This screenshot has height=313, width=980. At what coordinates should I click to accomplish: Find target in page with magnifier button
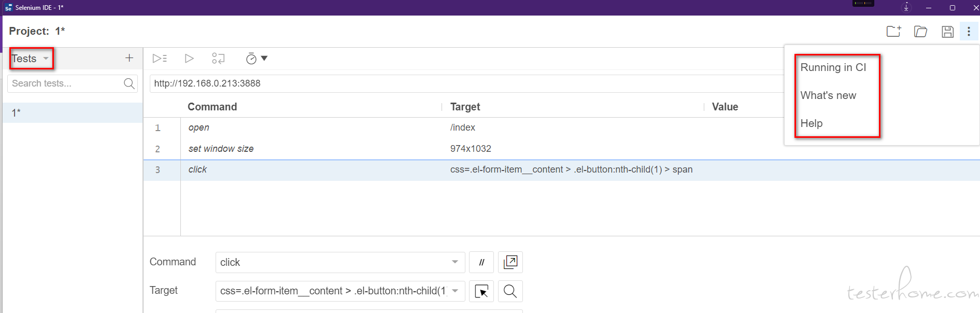pos(510,291)
